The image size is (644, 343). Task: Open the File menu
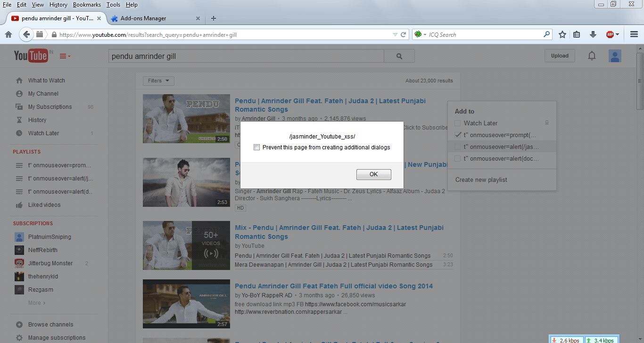(x=7, y=5)
